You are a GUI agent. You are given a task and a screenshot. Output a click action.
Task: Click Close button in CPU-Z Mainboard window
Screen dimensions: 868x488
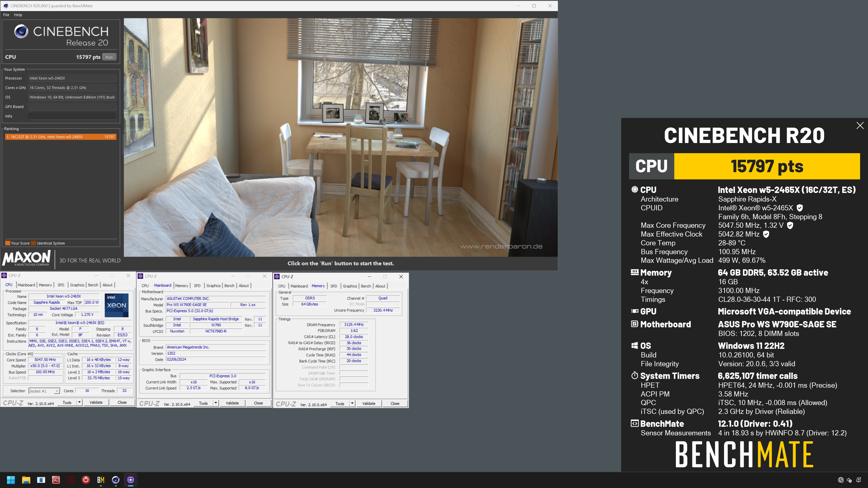pyautogui.click(x=258, y=403)
